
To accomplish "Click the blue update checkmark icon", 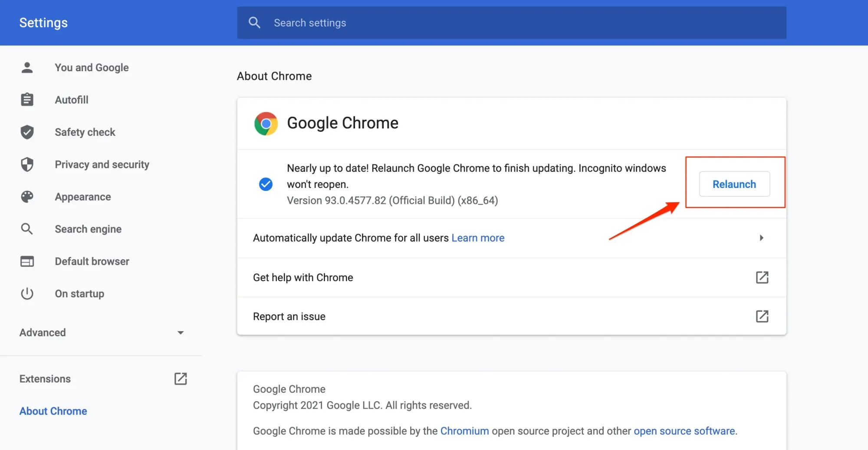I will tap(266, 184).
